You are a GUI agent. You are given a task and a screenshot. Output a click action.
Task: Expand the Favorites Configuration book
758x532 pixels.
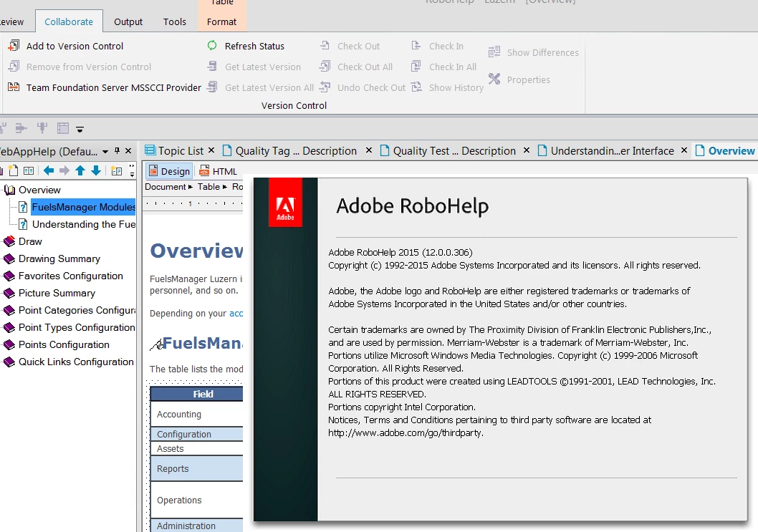9,276
